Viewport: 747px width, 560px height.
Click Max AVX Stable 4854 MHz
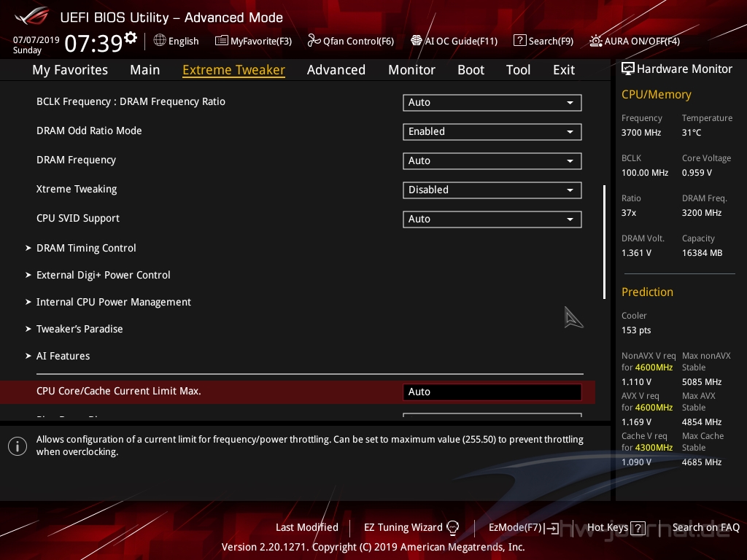(701, 422)
